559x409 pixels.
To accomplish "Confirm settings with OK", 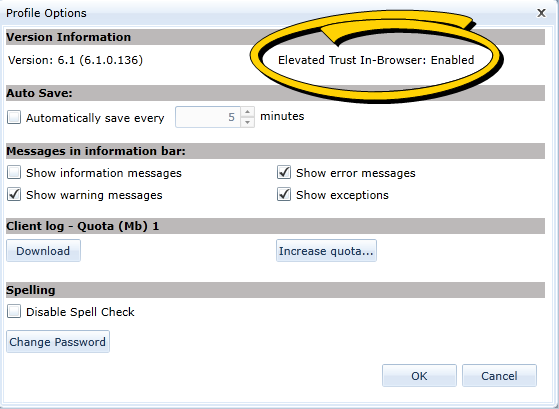I will [x=419, y=375].
